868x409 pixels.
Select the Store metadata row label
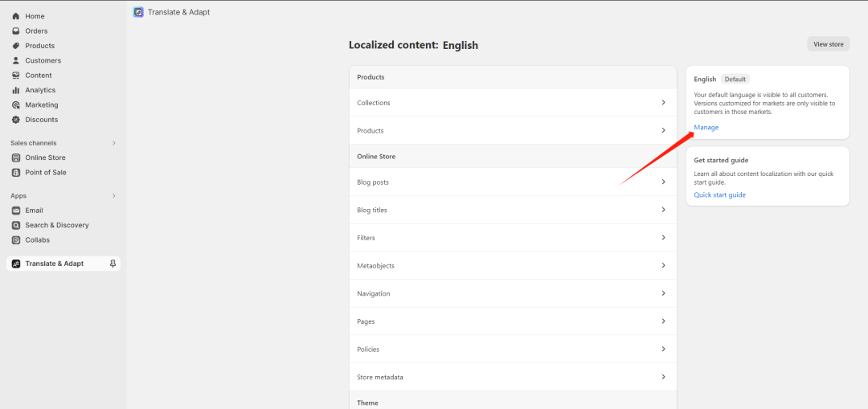pyautogui.click(x=380, y=377)
